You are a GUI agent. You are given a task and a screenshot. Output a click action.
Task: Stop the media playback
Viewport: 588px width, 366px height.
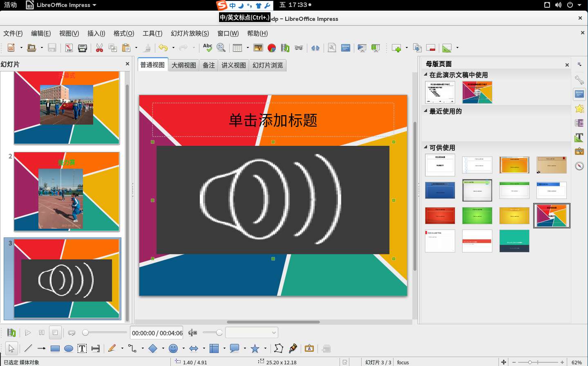pos(55,333)
